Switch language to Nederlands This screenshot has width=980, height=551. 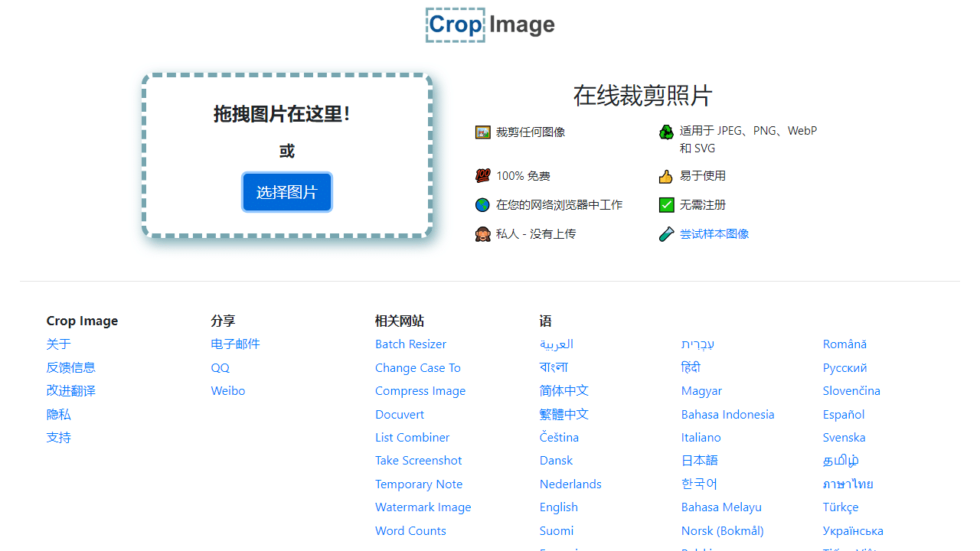(x=570, y=484)
